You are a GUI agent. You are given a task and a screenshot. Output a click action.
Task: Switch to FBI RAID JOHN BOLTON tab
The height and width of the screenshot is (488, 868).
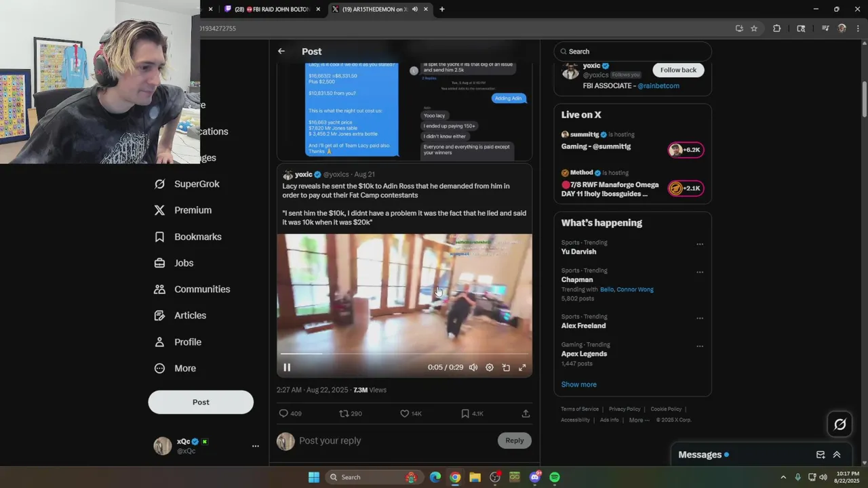click(271, 9)
